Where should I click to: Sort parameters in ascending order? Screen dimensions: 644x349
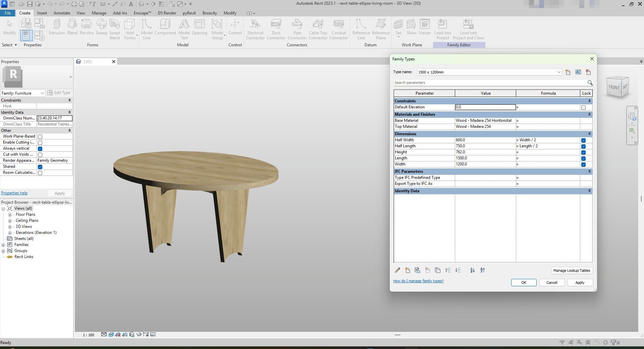coord(472,270)
